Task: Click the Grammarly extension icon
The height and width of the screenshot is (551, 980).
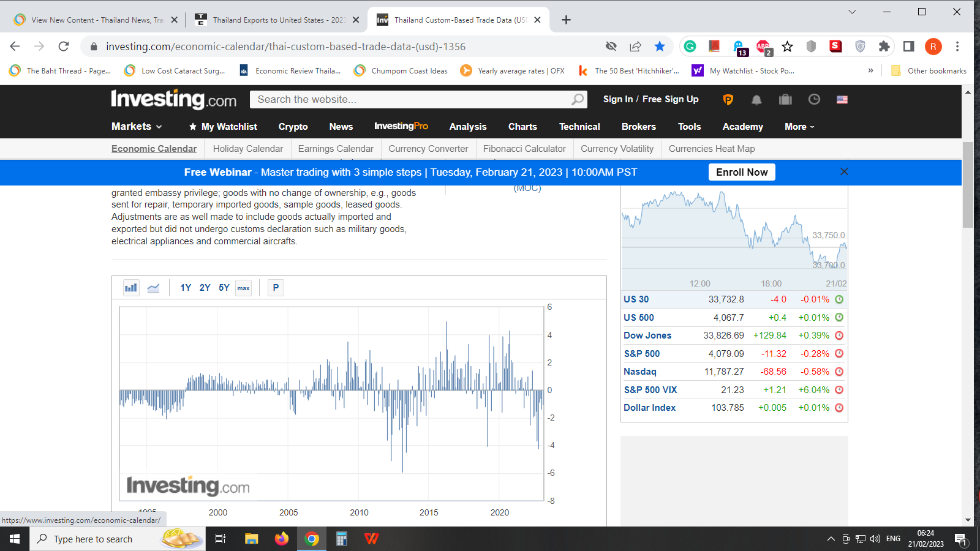Action: [x=690, y=47]
